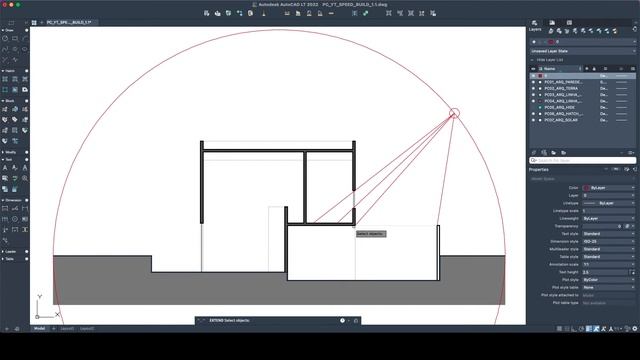The width and height of the screenshot is (640, 360).
Task: Expand the Leader tool group
Action: tap(3, 252)
